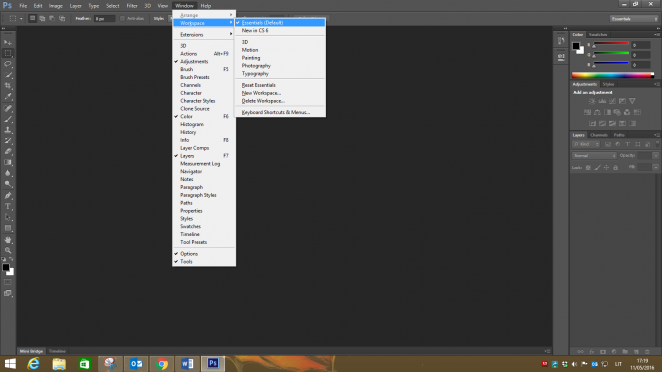
Task: Select the Pen tool
Action: point(8,196)
